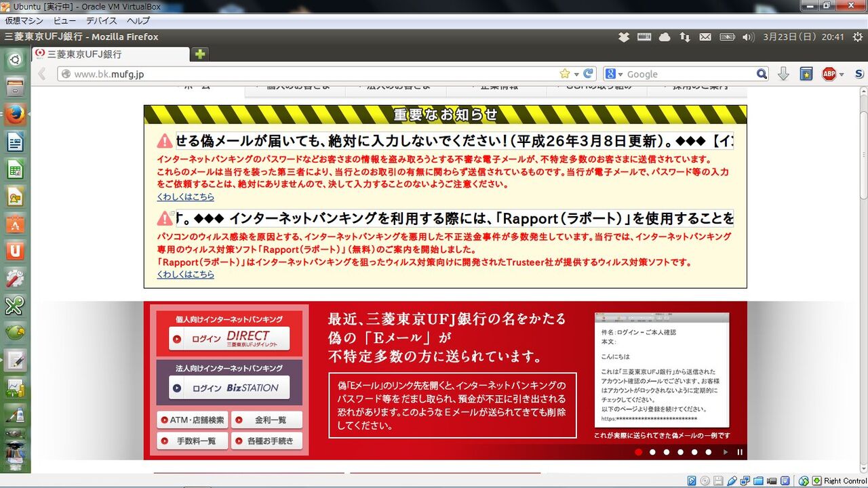Bookmark this page with the star icon

coord(565,74)
